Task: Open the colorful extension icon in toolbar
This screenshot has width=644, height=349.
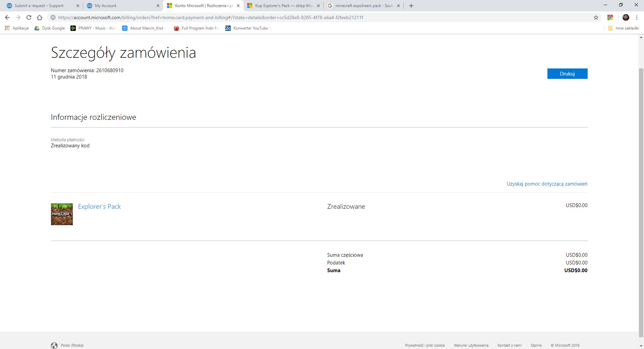Action: 610,17
